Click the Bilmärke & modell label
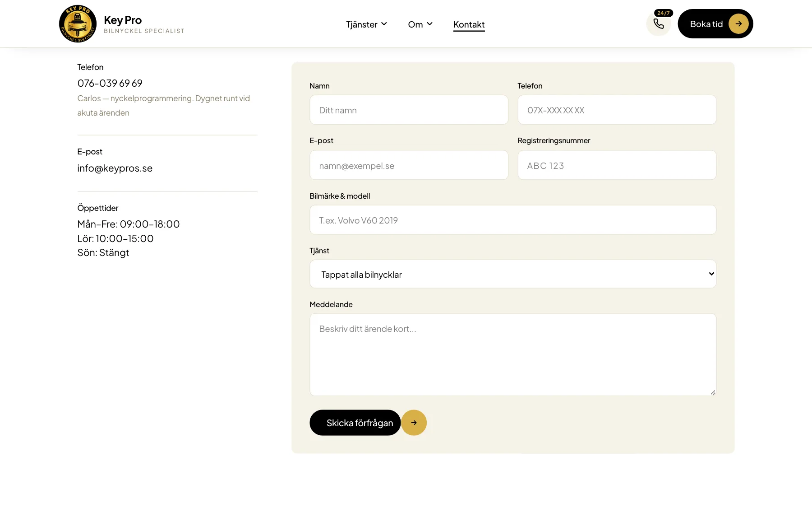This screenshot has height=508, width=812. point(340,196)
